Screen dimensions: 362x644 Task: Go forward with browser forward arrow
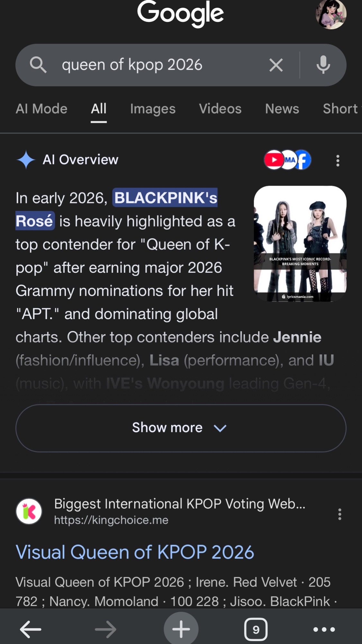click(x=105, y=630)
